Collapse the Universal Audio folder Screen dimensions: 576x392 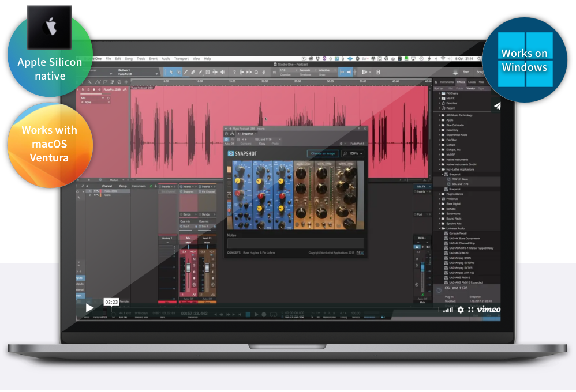(x=440, y=228)
